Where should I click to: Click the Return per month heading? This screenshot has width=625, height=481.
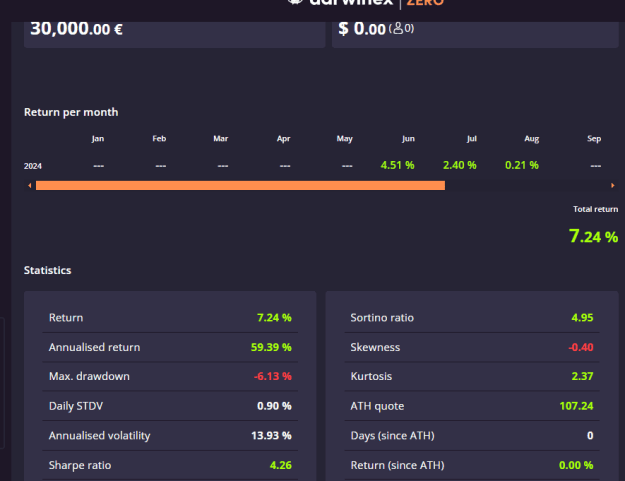pyautogui.click(x=71, y=112)
